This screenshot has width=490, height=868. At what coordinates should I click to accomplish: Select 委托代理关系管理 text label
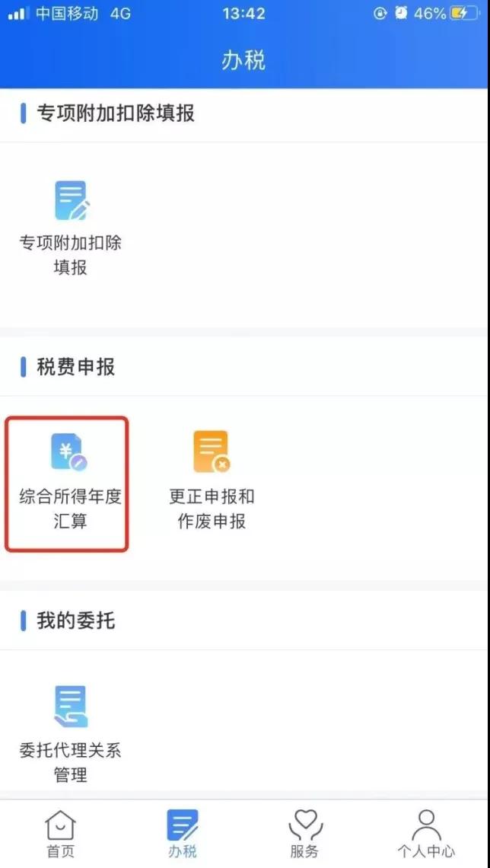70,762
